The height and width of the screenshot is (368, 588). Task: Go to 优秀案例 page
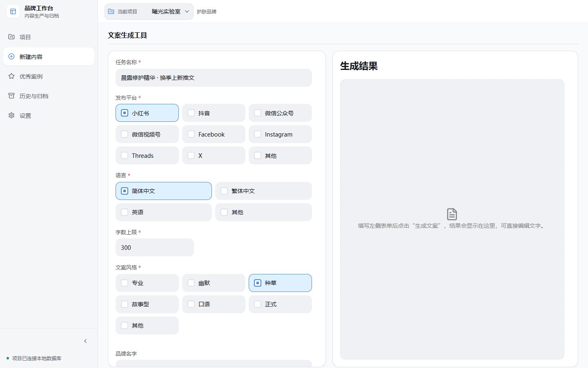click(x=49, y=76)
